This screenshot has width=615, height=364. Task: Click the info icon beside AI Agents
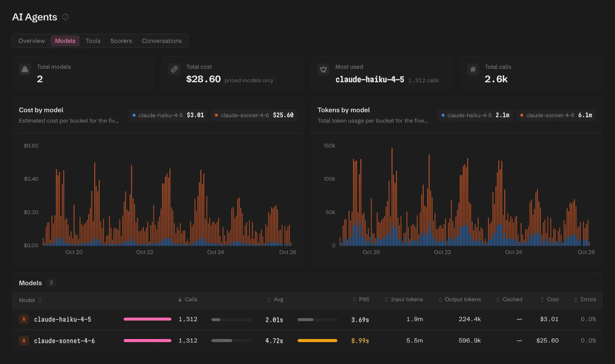click(x=65, y=17)
